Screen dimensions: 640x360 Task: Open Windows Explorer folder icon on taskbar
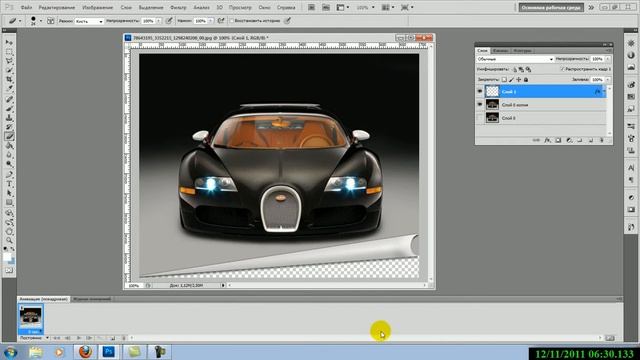[36, 352]
